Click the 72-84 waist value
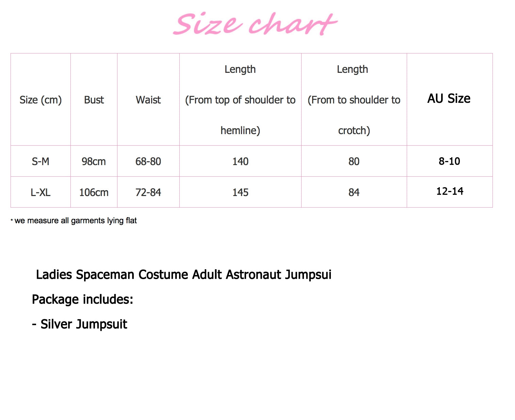This screenshot has height=420, width=515. point(148,192)
